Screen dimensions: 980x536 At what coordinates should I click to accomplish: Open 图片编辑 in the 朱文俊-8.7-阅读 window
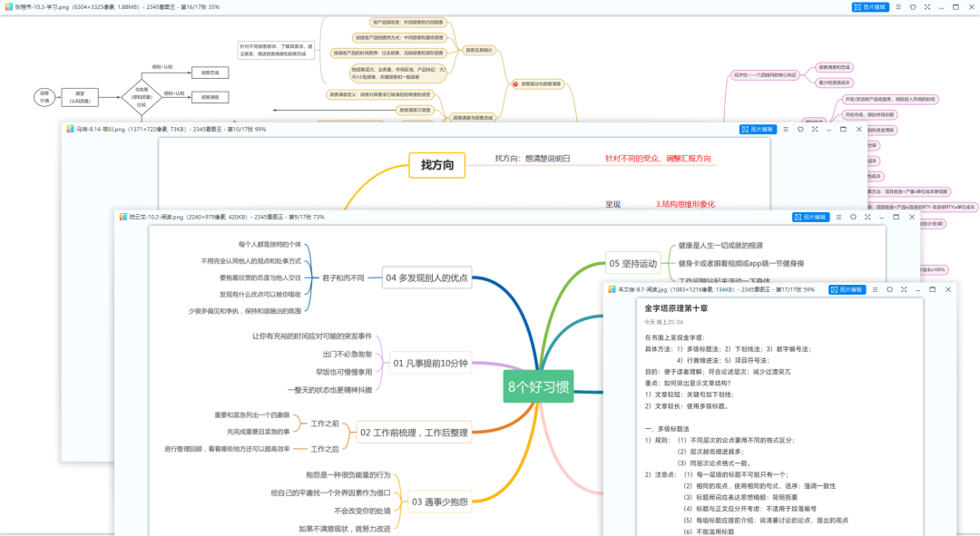pyautogui.click(x=846, y=289)
